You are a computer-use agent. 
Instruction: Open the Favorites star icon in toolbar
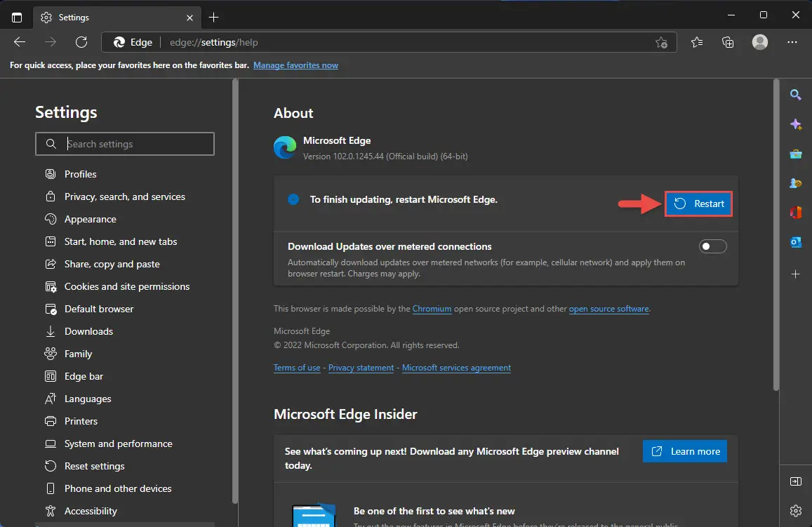pyautogui.click(x=697, y=42)
